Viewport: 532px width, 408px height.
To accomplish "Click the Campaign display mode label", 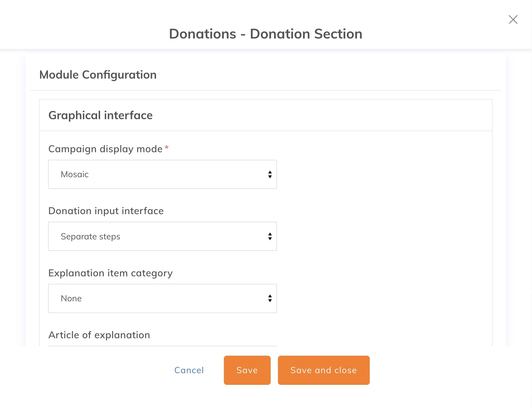I will point(105,149).
